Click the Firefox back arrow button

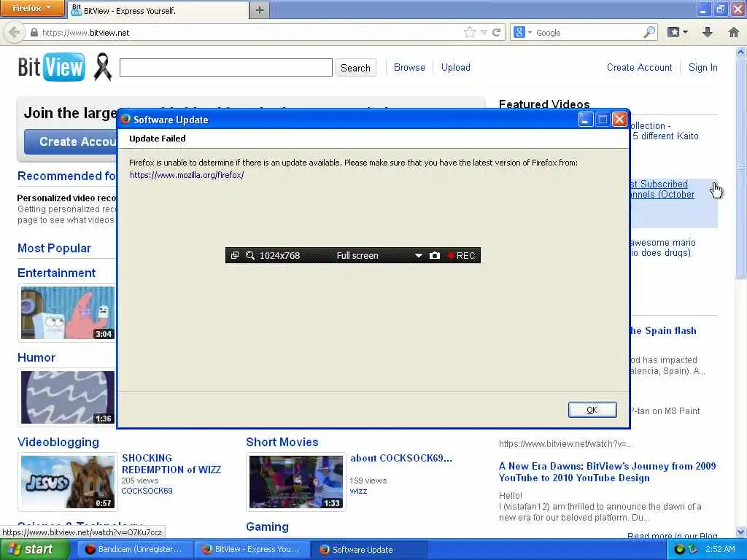coord(14,32)
